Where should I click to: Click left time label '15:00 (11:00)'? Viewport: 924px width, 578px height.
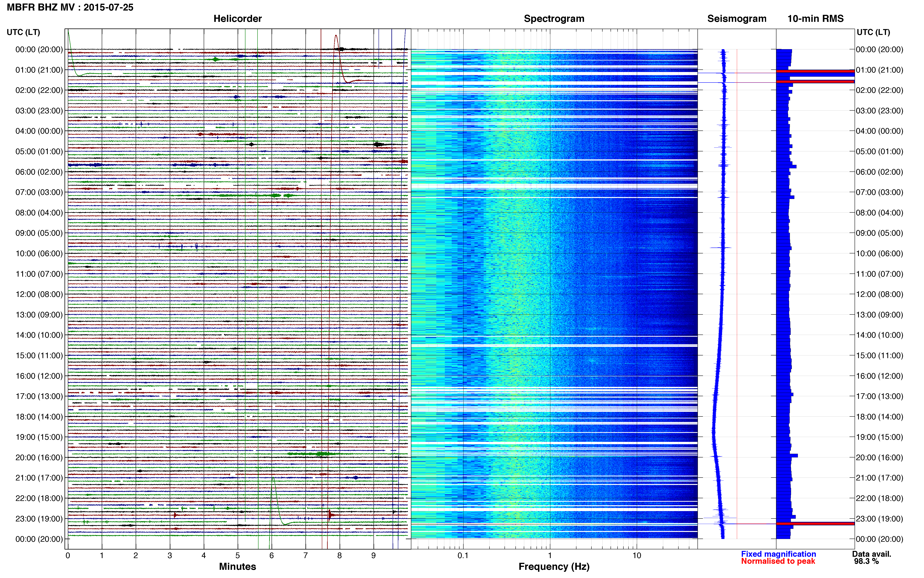(39, 355)
